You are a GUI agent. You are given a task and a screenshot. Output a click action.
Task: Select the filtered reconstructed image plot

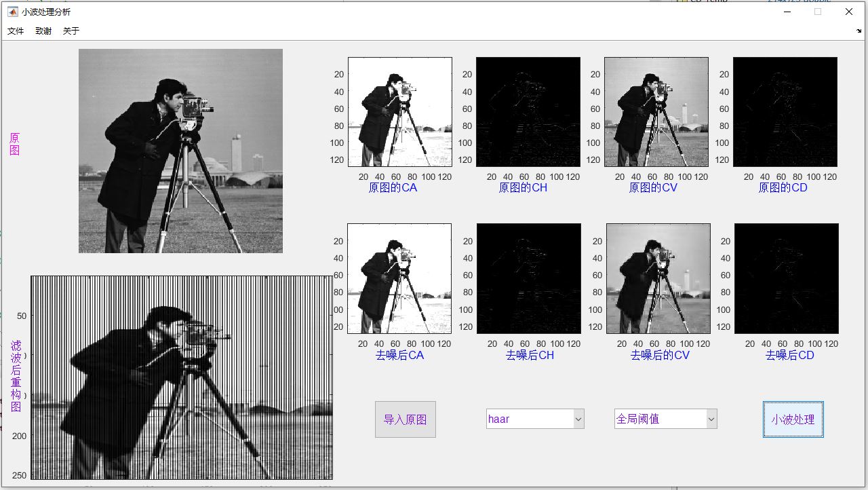coord(182,377)
